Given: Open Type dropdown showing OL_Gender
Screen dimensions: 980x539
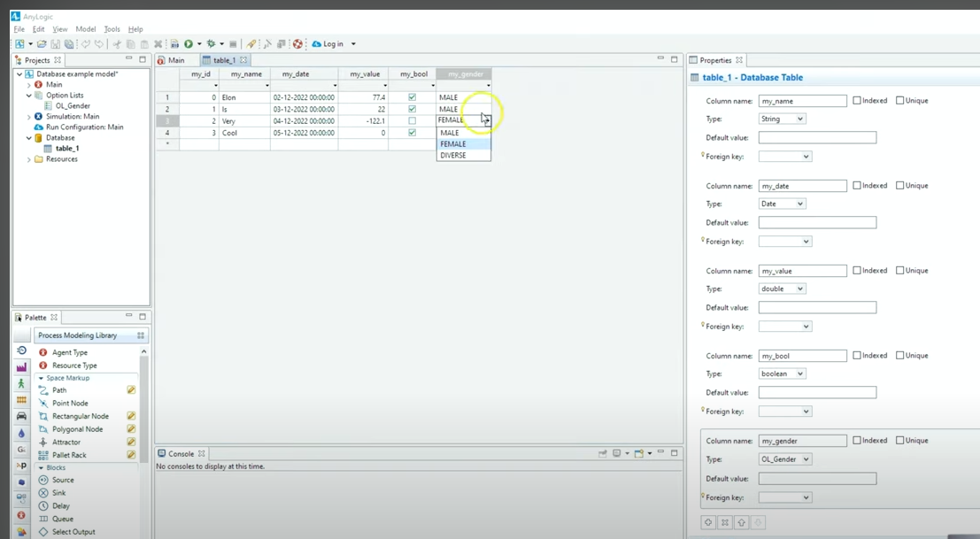Looking at the screenshot, I should click(x=784, y=459).
